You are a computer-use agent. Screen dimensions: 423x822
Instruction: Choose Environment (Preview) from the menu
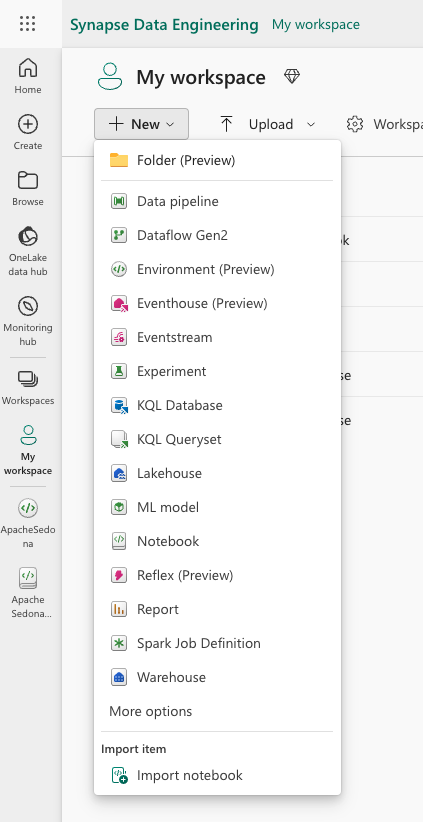point(217,269)
